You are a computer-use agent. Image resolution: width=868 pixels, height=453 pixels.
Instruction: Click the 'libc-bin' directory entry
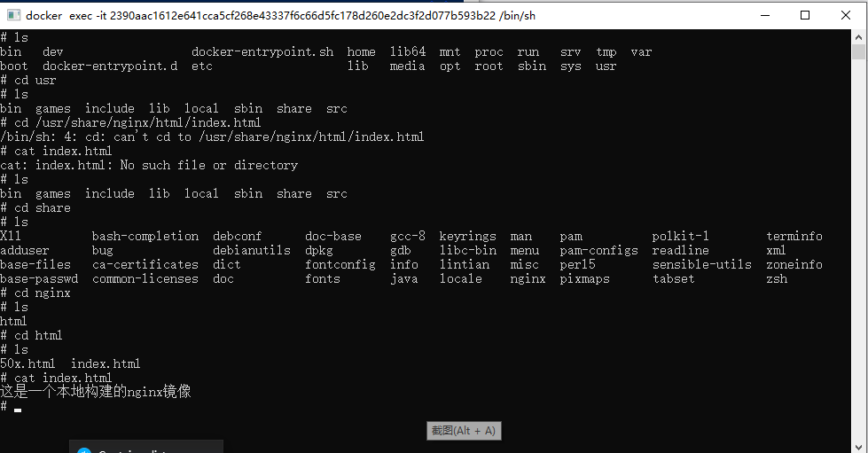[x=468, y=250]
